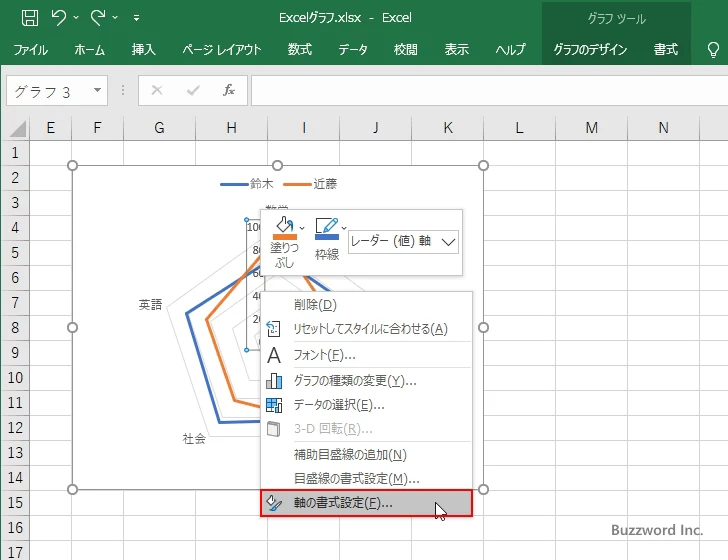Click the font A icon in context menu

(x=274, y=355)
